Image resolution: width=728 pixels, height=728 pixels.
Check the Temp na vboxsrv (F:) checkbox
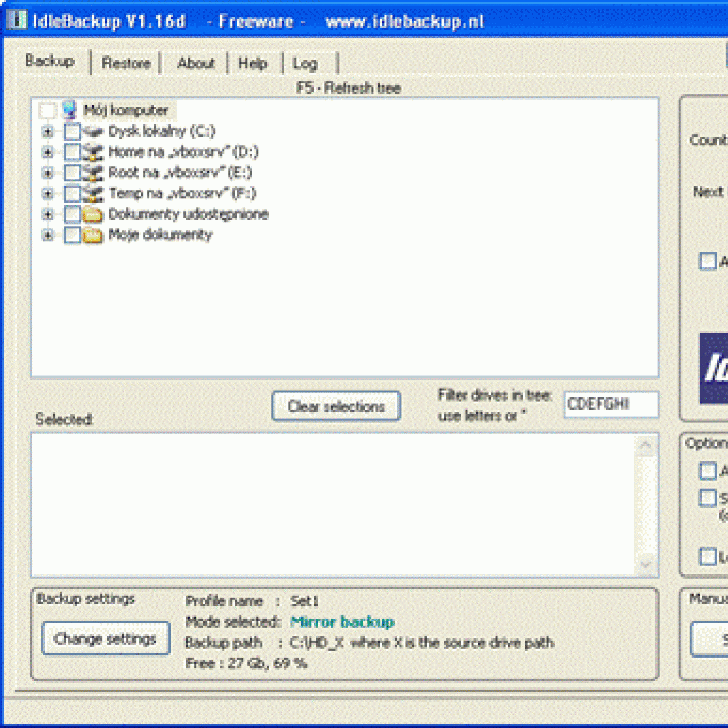pyautogui.click(x=72, y=193)
